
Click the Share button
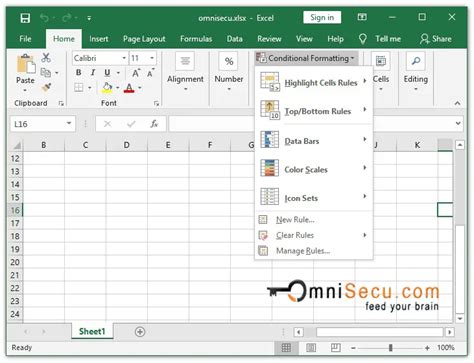[436, 39]
